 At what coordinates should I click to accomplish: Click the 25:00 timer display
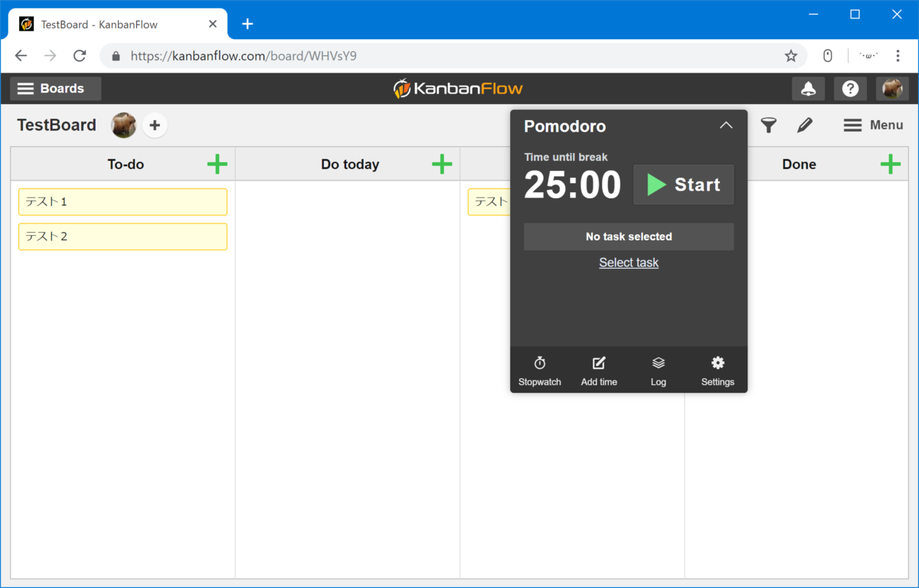(573, 185)
